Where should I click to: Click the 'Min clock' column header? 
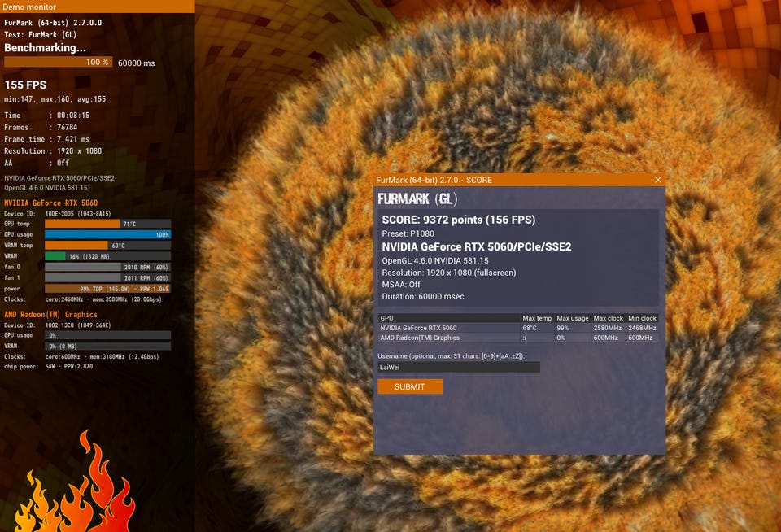click(642, 318)
